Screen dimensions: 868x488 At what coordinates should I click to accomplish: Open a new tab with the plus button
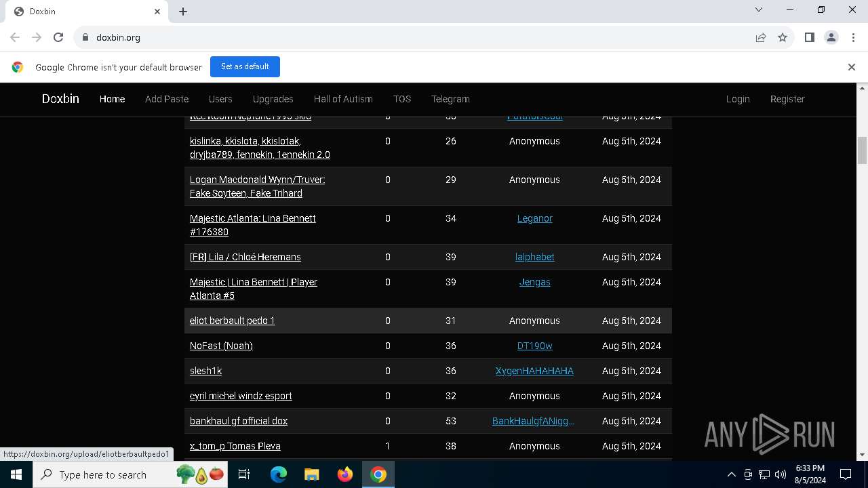pyautogui.click(x=183, y=12)
